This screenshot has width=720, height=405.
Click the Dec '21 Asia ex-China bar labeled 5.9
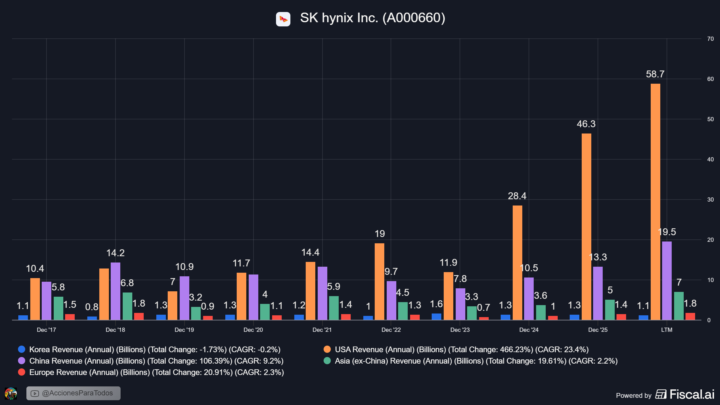(334, 308)
